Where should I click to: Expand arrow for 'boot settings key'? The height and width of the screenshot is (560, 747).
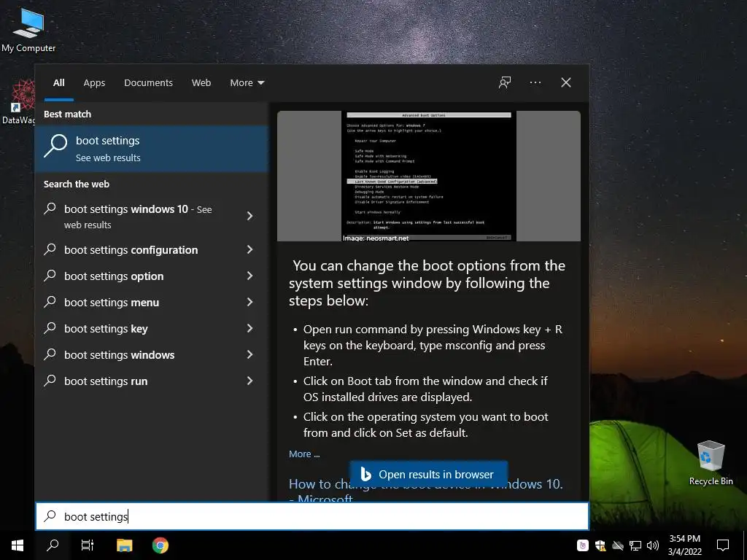249,328
